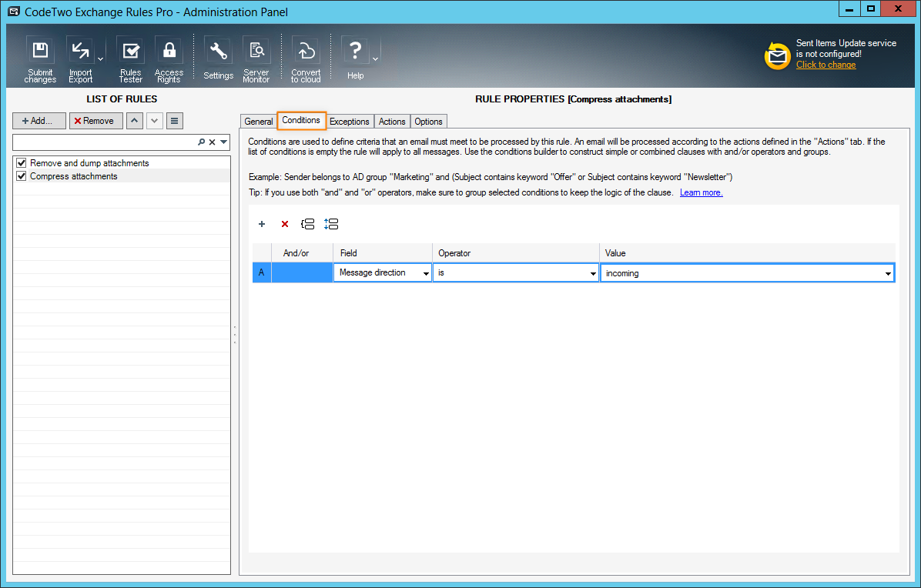The width and height of the screenshot is (921, 588).
Task: Maximize the Administration Panel window
Action: [x=870, y=9]
